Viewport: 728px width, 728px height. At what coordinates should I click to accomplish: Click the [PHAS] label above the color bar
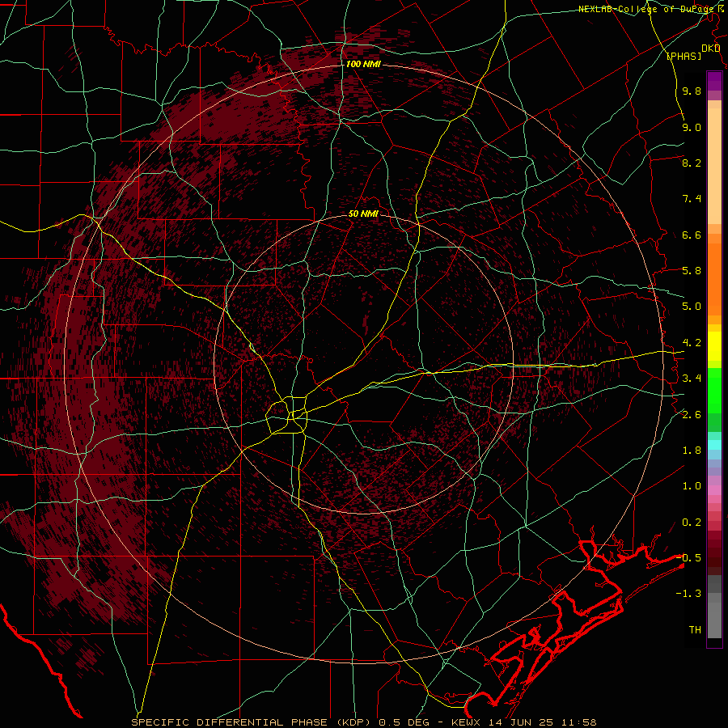(684, 56)
